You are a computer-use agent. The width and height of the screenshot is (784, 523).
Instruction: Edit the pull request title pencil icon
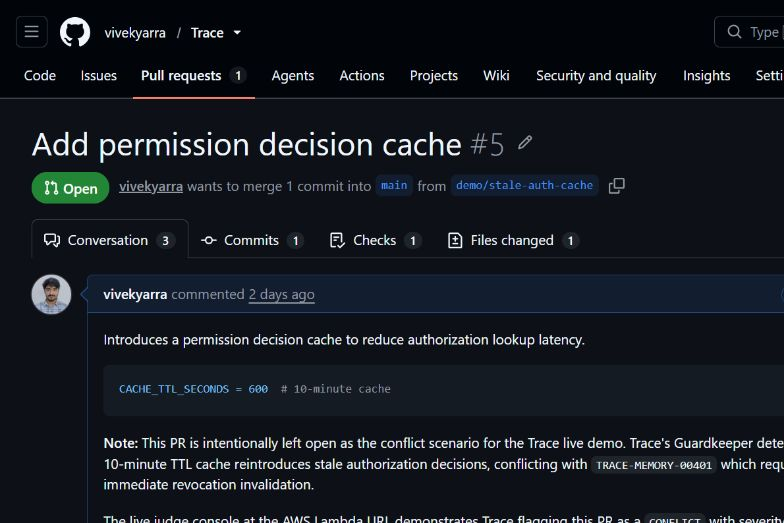point(525,143)
